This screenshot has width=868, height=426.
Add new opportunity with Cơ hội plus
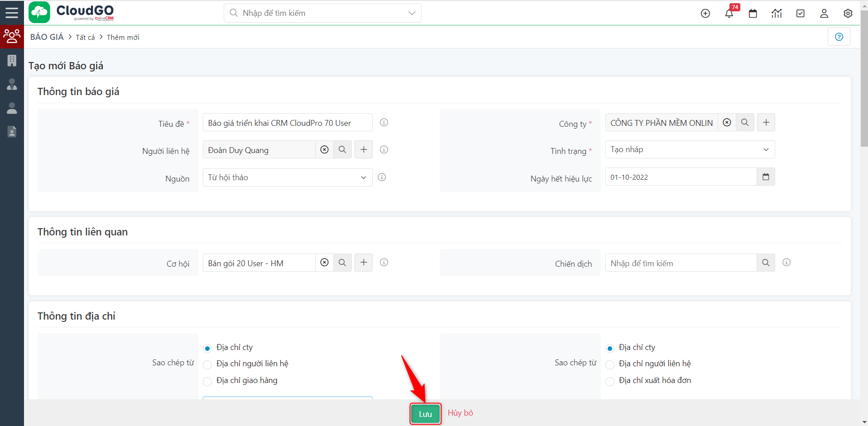coord(364,263)
